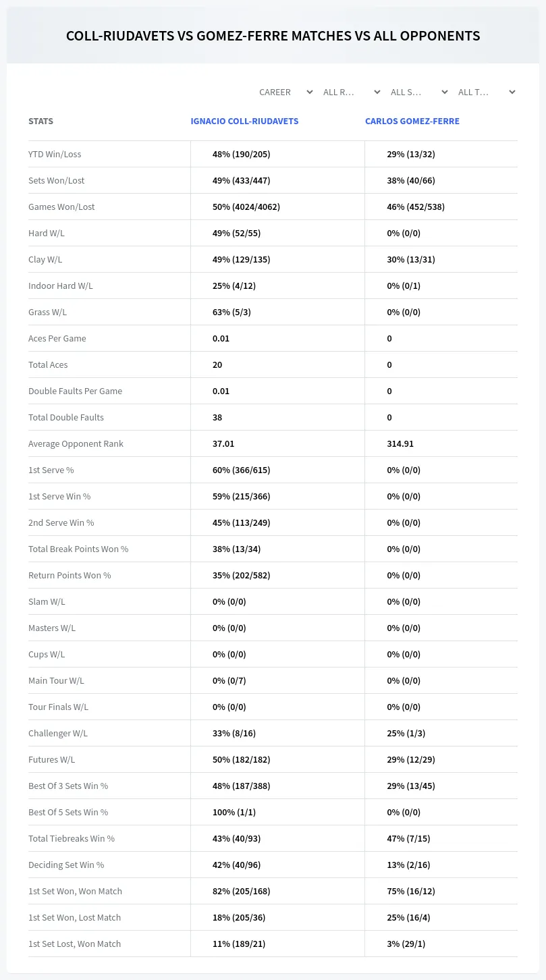Select the Clay W/L row label
546x980 pixels.
pyautogui.click(x=45, y=259)
